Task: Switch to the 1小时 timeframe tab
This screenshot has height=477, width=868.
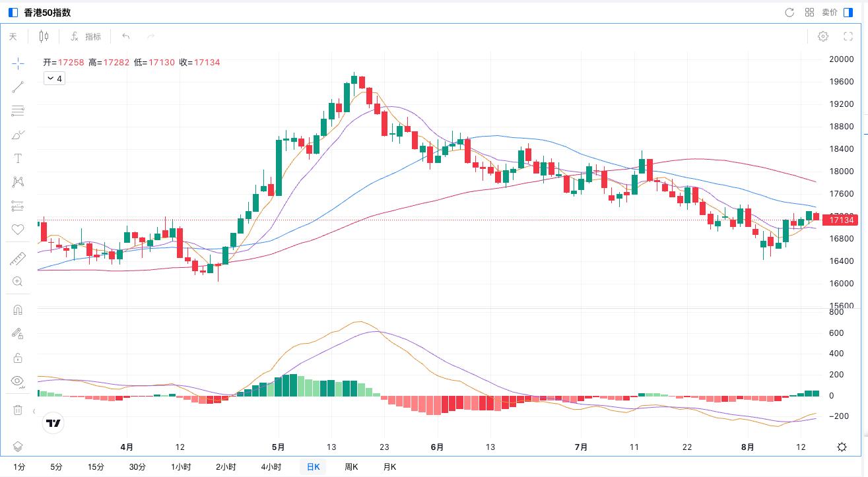Action: tap(180, 467)
